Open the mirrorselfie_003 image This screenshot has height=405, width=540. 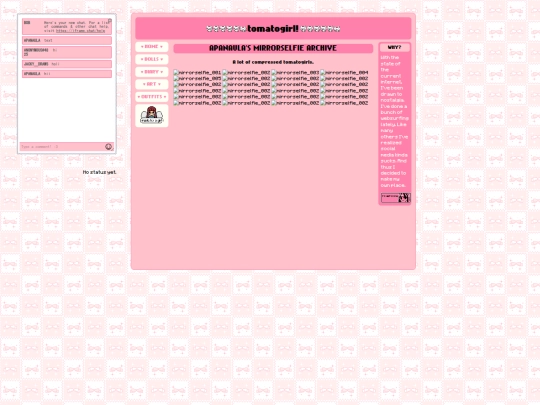(295, 72)
